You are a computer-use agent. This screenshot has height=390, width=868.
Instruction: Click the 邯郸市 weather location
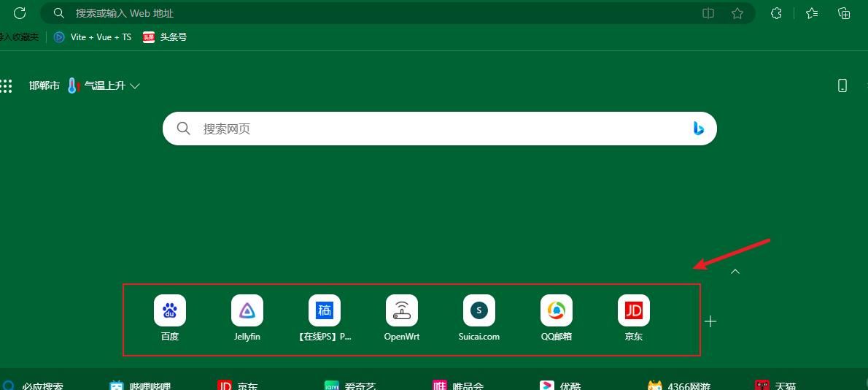[x=44, y=86]
